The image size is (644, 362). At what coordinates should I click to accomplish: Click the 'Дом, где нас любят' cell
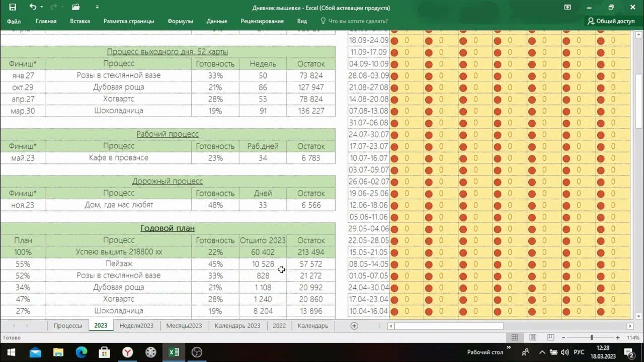point(119,205)
